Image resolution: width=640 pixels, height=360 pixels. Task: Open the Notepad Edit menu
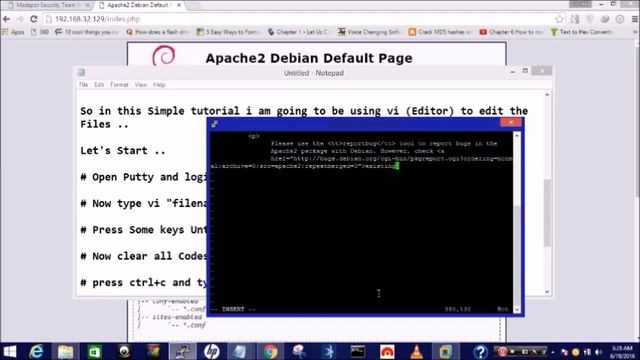99,84
